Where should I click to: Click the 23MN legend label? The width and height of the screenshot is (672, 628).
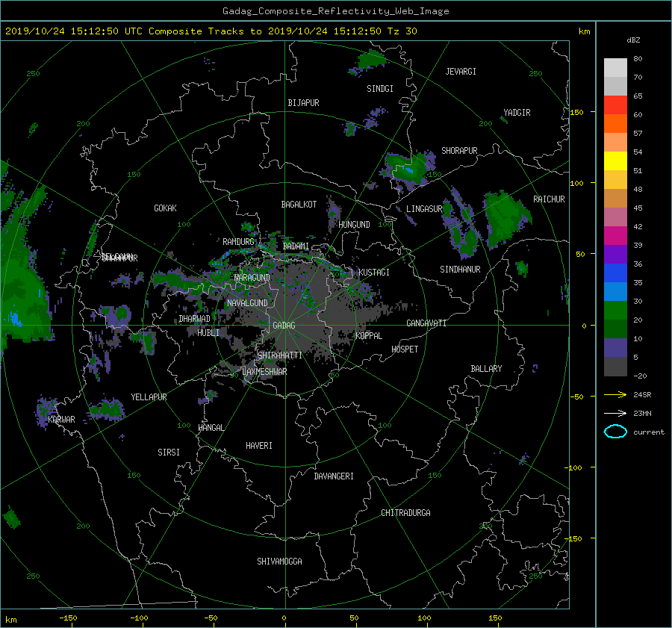tap(642, 413)
